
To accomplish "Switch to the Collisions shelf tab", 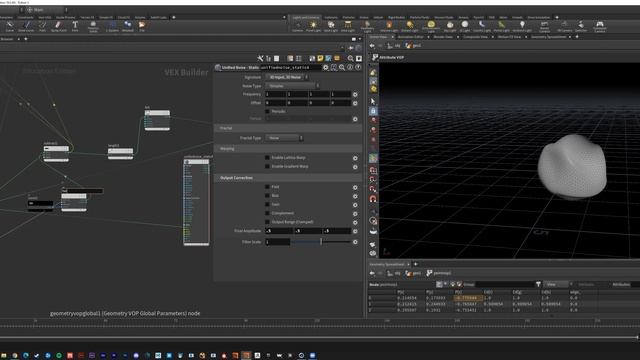I will point(331,18).
